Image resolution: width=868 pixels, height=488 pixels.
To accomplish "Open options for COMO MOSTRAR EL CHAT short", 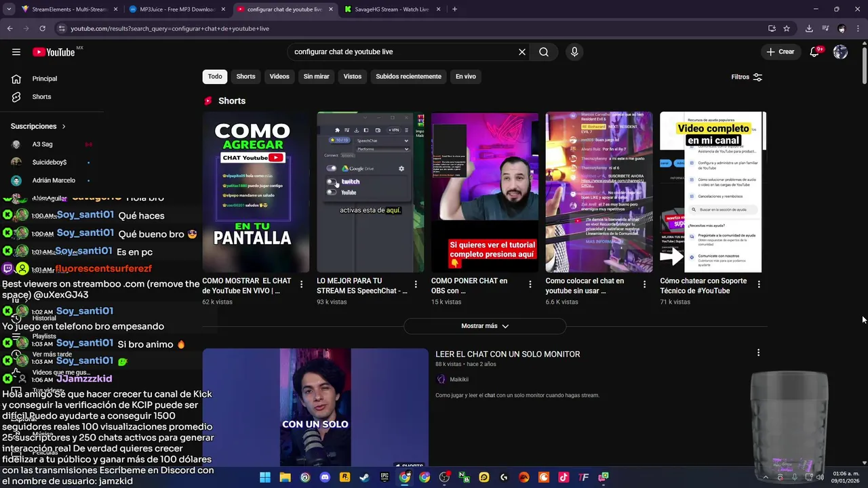I will tap(301, 285).
